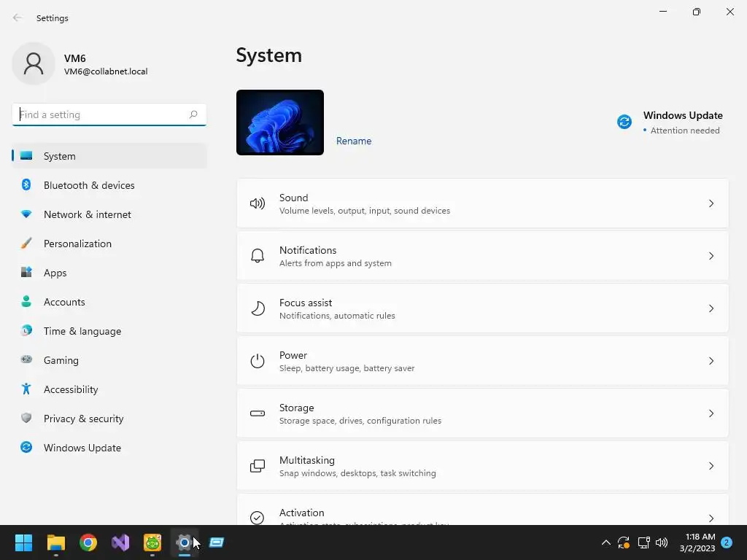Click the green pig app taskbar icon
Image resolution: width=747 pixels, height=560 pixels.
pos(152,542)
